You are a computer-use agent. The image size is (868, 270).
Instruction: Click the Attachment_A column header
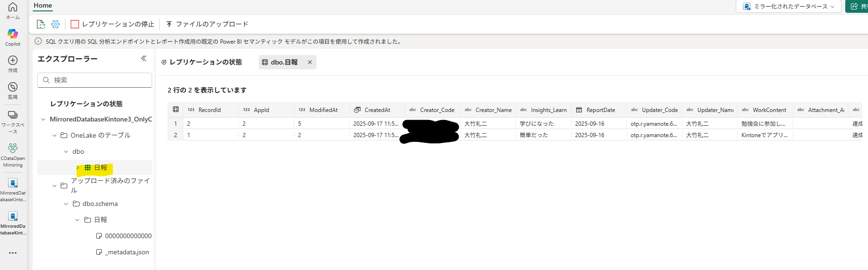click(821, 110)
